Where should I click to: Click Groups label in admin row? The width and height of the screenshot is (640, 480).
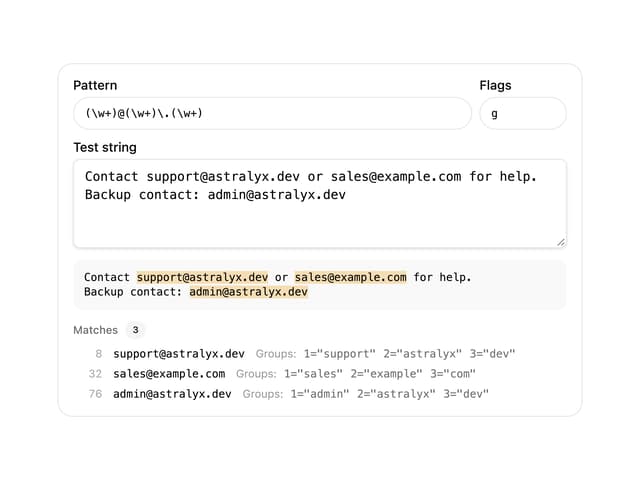(x=263, y=394)
